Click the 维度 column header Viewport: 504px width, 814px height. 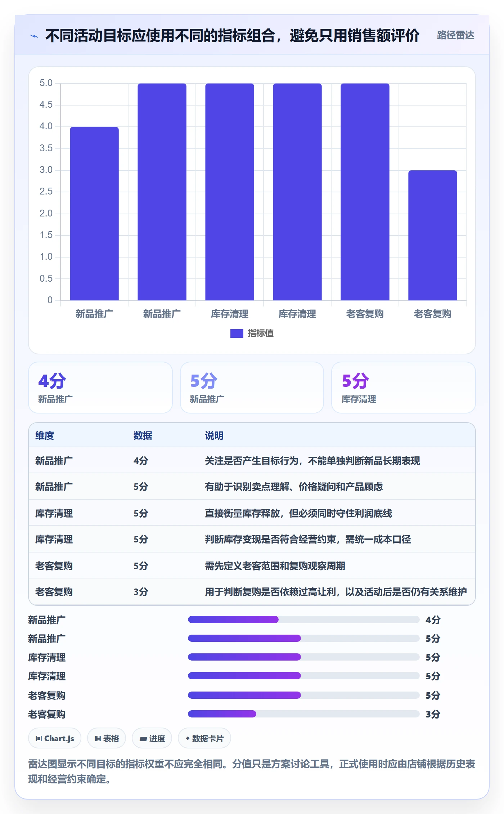[45, 435]
